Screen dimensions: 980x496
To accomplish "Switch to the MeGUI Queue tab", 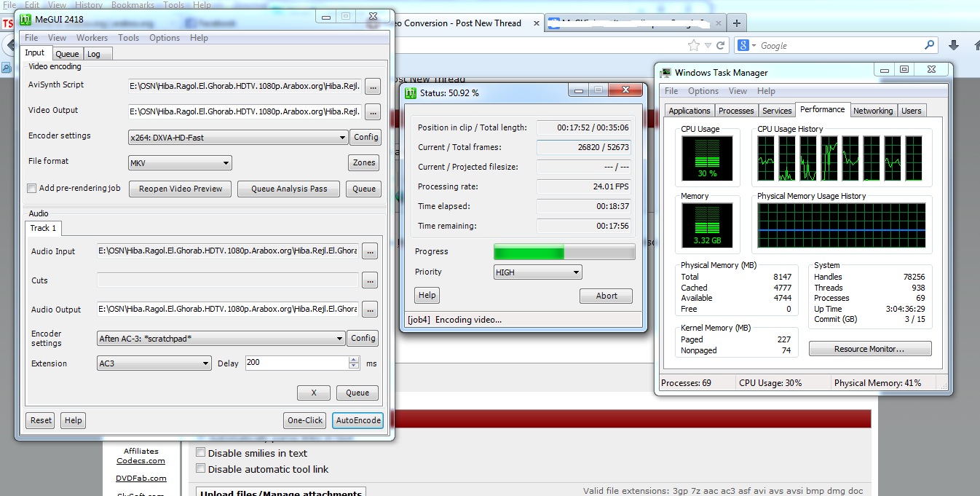I will tap(67, 54).
